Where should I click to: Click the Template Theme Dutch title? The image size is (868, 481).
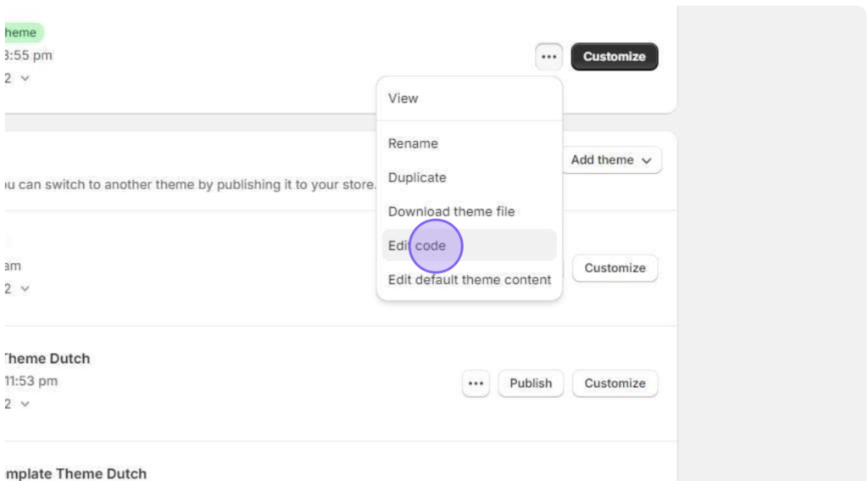click(75, 474)
